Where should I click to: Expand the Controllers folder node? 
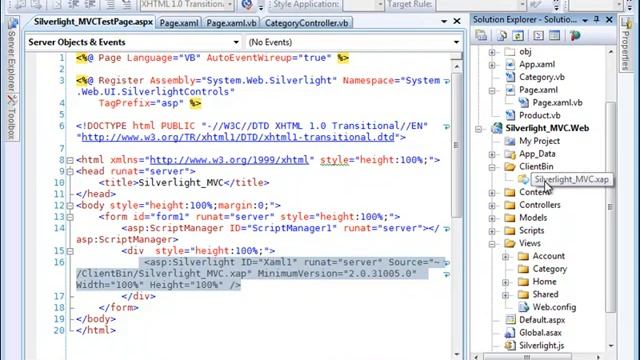[x=492, y=205]
